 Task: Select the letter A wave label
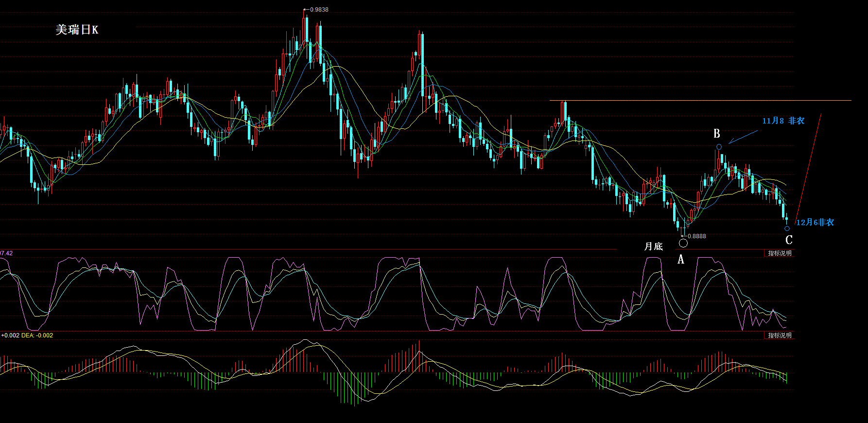point(681,260)
